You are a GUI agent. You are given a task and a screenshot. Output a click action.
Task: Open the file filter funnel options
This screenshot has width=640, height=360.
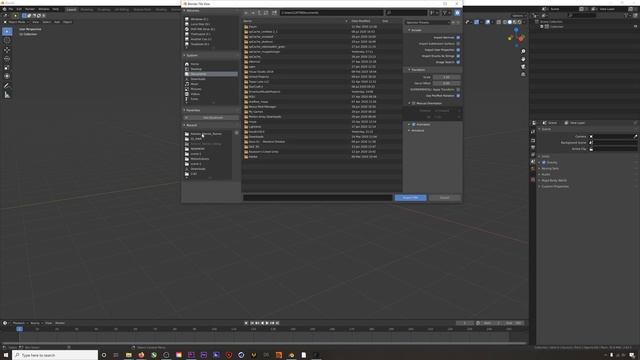pos(444,13)
